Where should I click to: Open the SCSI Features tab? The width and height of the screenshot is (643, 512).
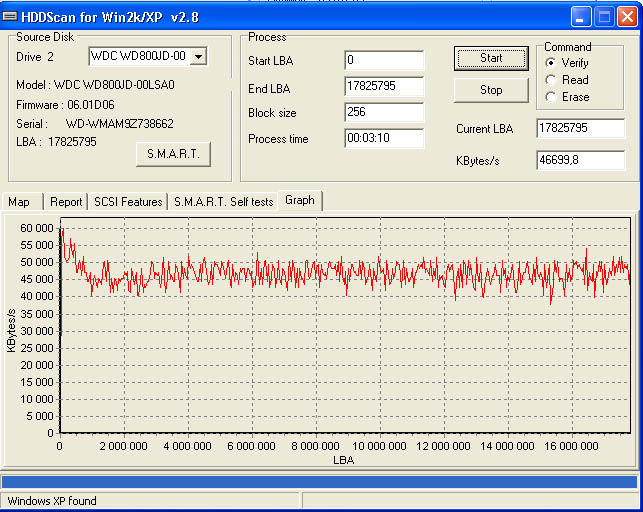[128, 202]
